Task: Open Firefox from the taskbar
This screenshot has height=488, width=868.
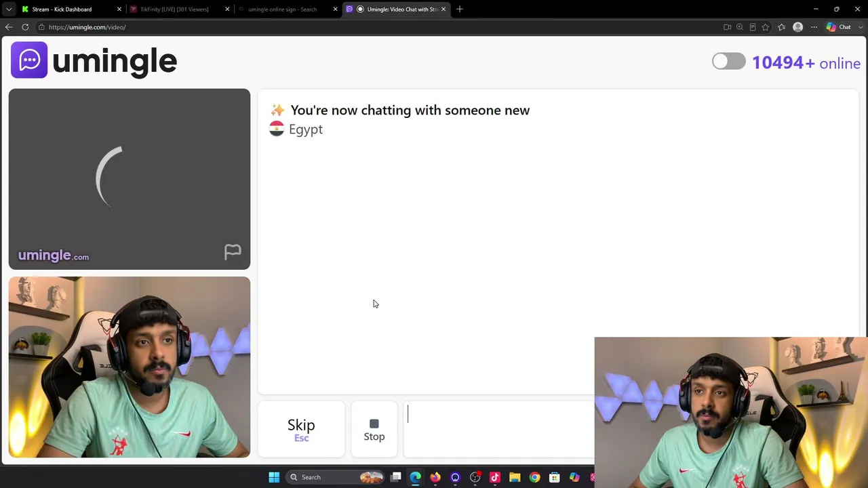Action: click(435, 477)
